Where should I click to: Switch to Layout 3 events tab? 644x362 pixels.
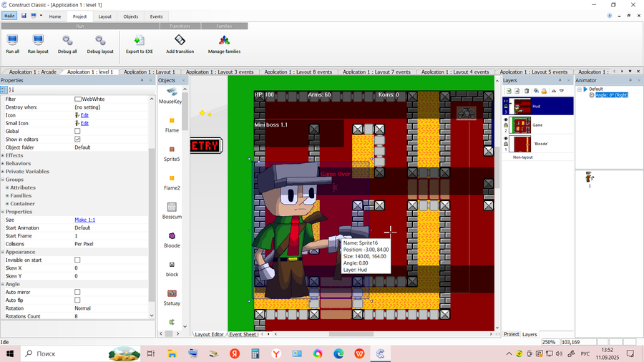pos(220,72)
